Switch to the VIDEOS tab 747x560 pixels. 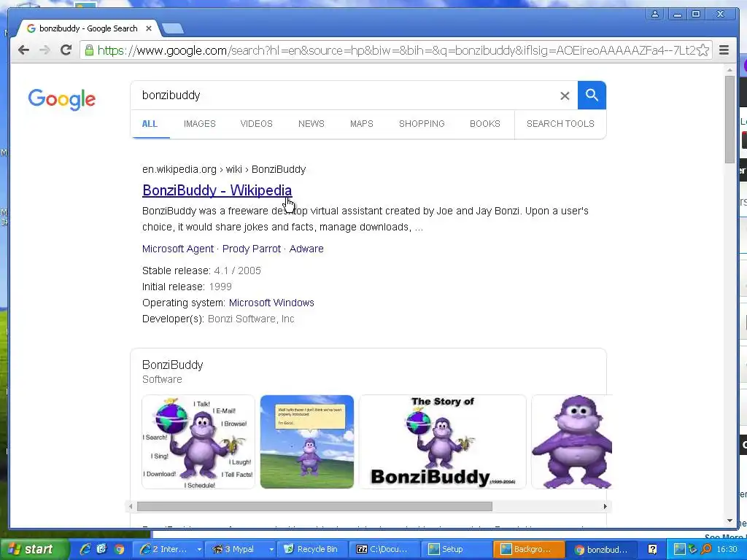[256, 124]
